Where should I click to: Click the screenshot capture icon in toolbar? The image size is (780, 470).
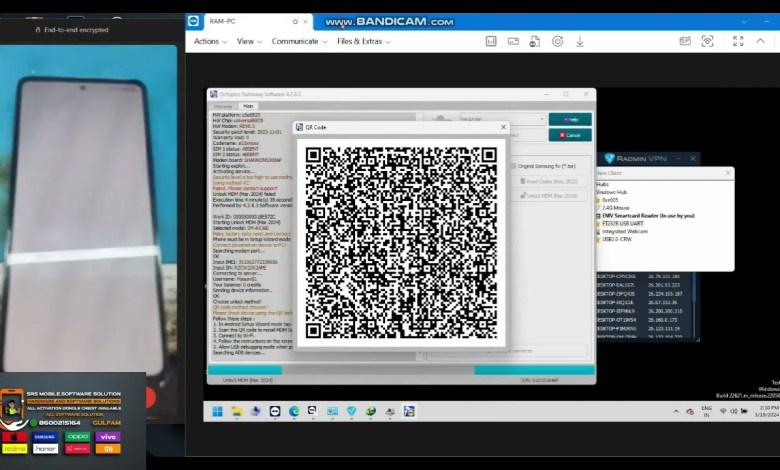click(707, 41)
